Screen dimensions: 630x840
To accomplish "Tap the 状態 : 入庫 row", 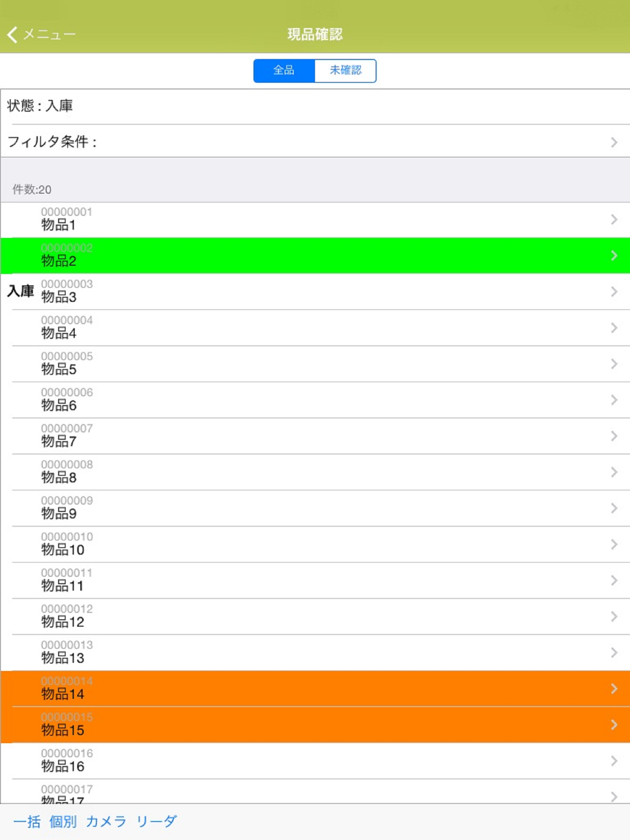I will click(315, 106).
